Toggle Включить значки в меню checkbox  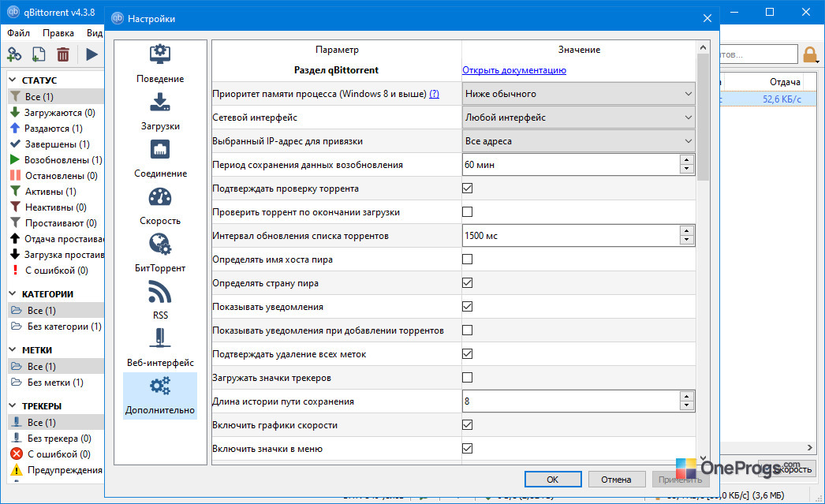467,449
